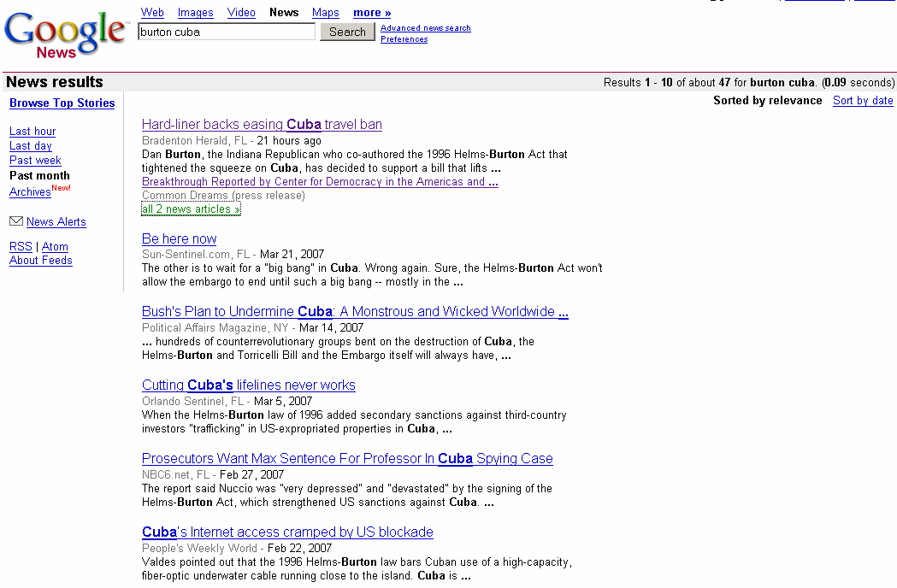Screen dimensions: 897x588
Task: Subscribe via the RSS link
Action: click(21, 246)
